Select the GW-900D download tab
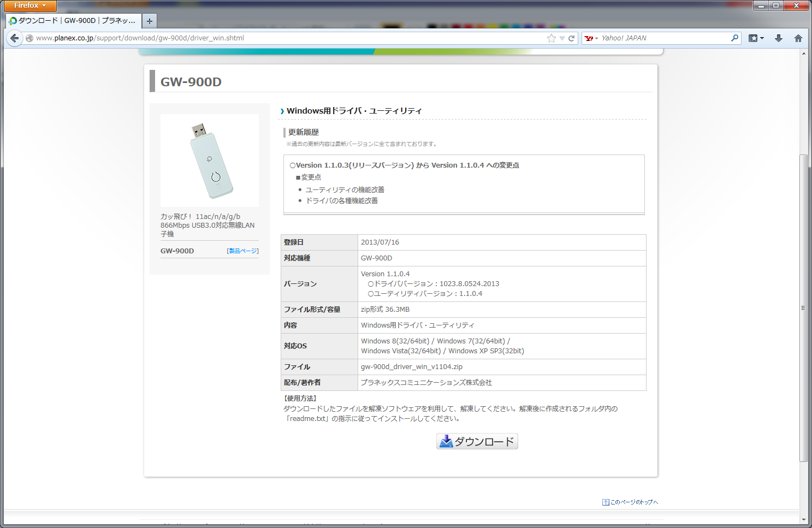 click(73, 21)
